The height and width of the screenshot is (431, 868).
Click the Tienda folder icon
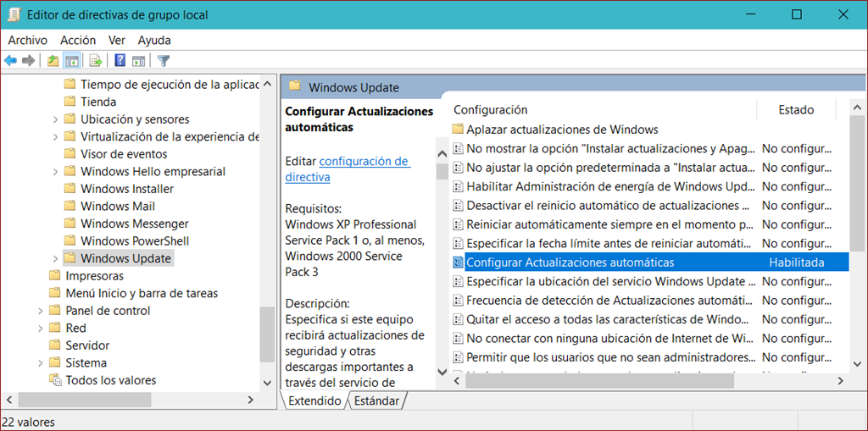point(70,102)
